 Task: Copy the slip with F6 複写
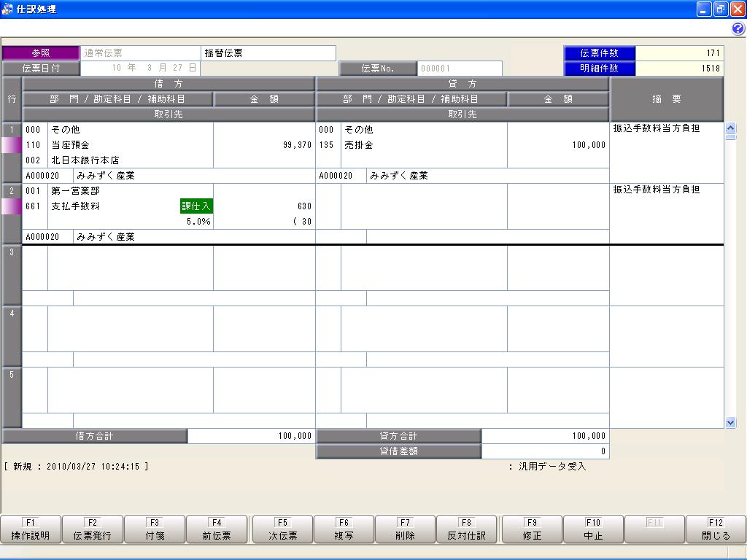(x=344, y=529)
